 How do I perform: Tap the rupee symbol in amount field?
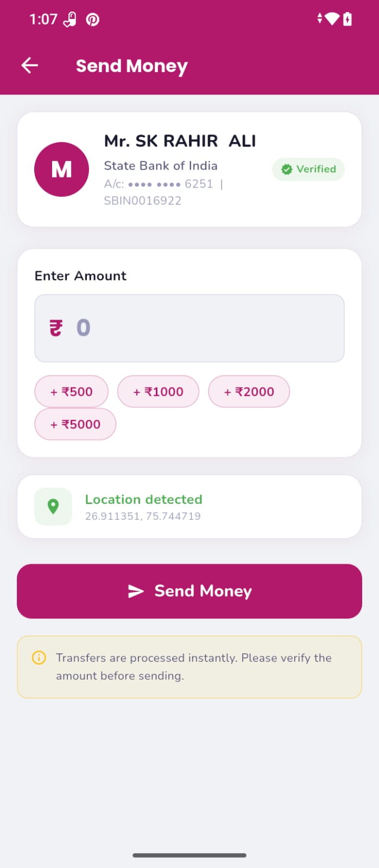click(56, 328)
